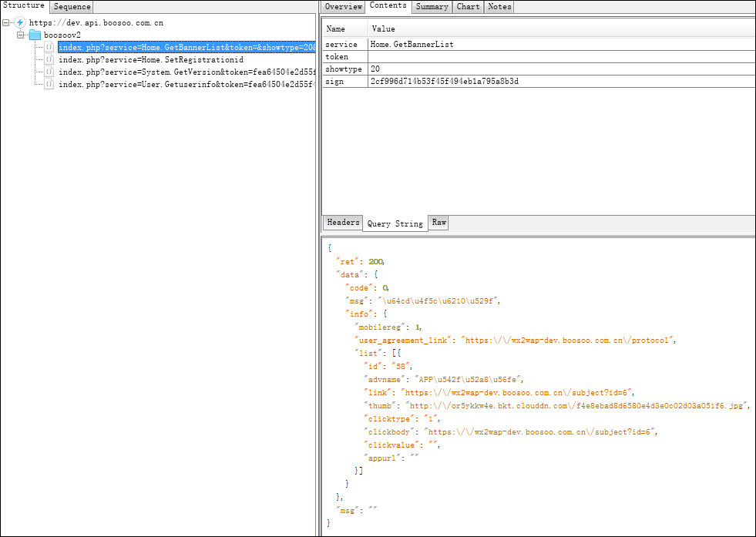Click the JSON file icon beside User.Getuserinfo
The height and width of the screenshot is (537, 756).
(x=49, y=84)
